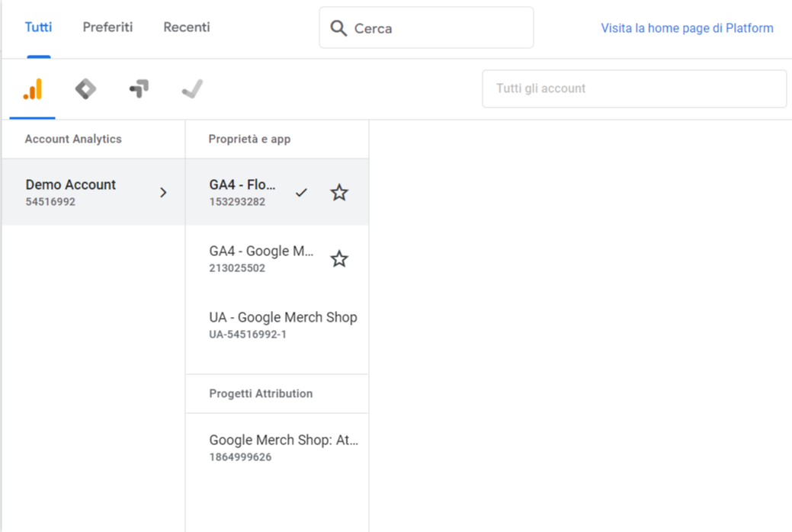
Task: Click the project ID 1864999626
Action: [x=240, y=457]
